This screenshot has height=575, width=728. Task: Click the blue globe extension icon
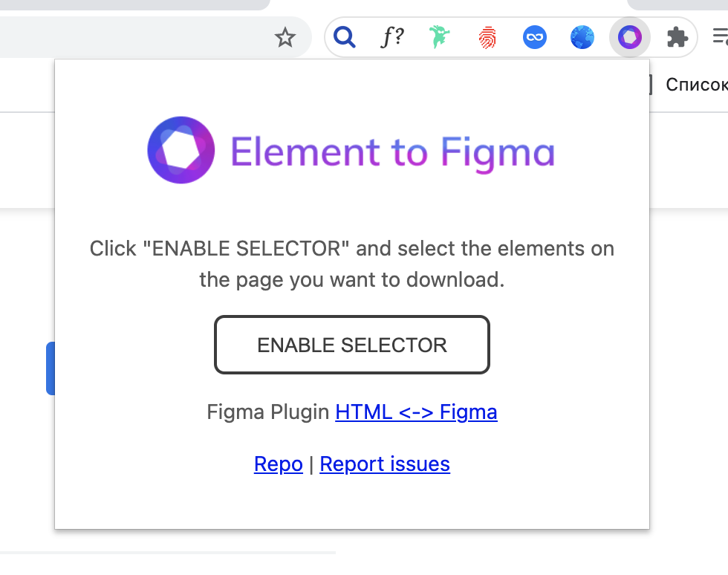[582, 37]
